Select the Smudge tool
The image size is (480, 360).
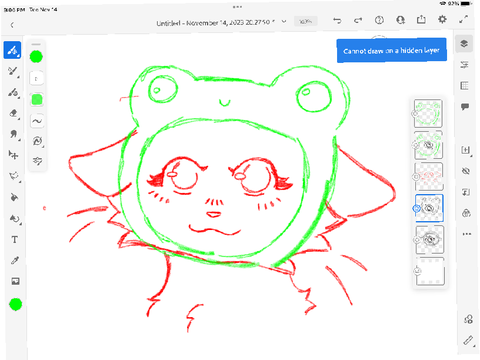coord(13,134)
